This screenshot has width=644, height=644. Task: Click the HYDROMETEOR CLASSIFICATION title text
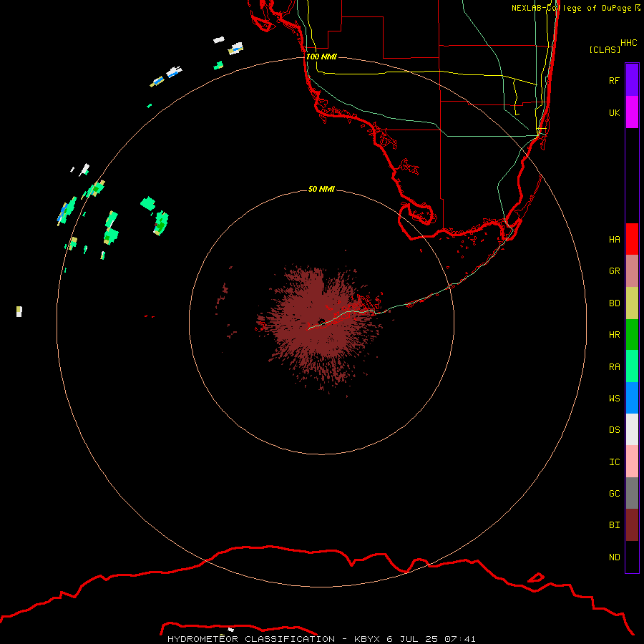pyautogui.click(x=251, y=639)
